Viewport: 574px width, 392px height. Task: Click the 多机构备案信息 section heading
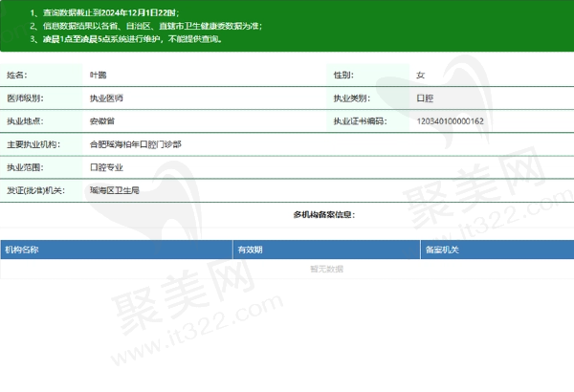click(323, 214)
